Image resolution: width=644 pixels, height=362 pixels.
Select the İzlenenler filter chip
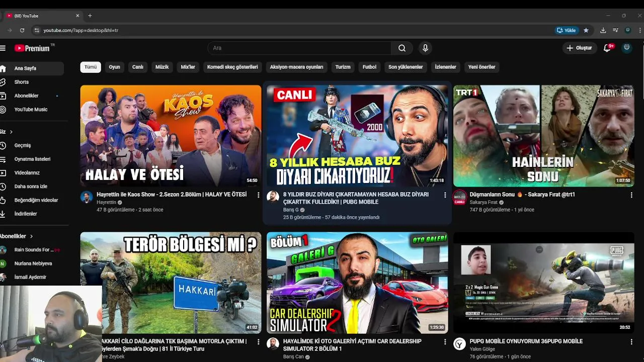coord(445,67)
